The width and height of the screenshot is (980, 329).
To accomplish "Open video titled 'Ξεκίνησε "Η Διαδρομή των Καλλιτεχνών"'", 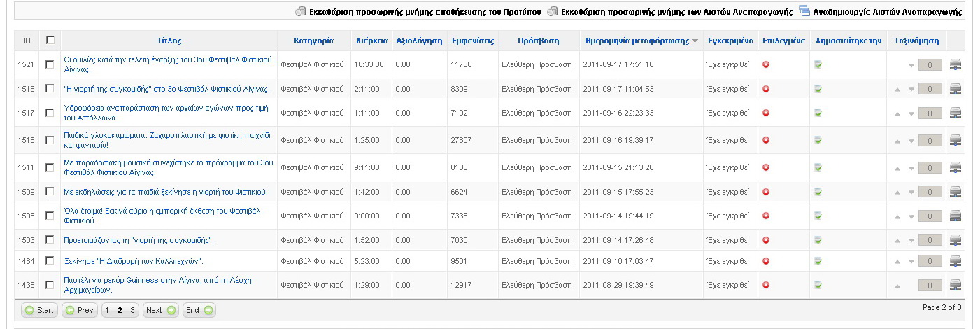I will [134, 262].
